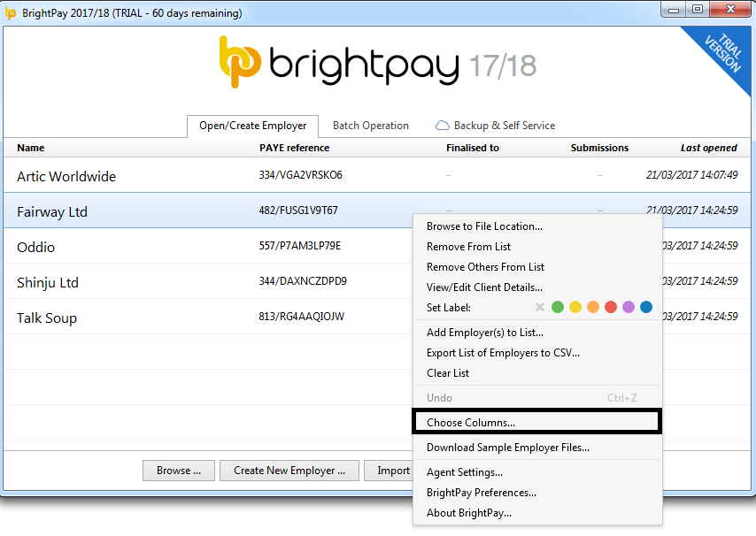The width and height of the screenshot is (756, 536).
Task: Click PAYE reference 482/FUSG1V9T67
Action: pos(298,211)
